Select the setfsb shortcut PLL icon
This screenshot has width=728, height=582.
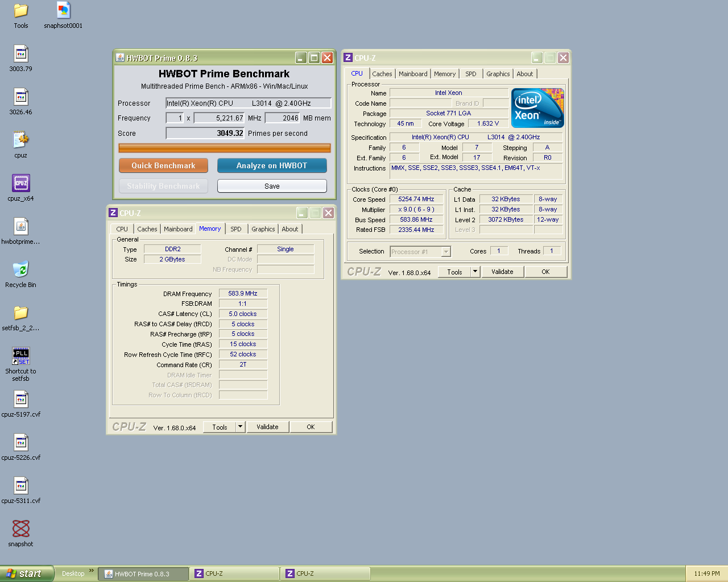coord(21,356)
